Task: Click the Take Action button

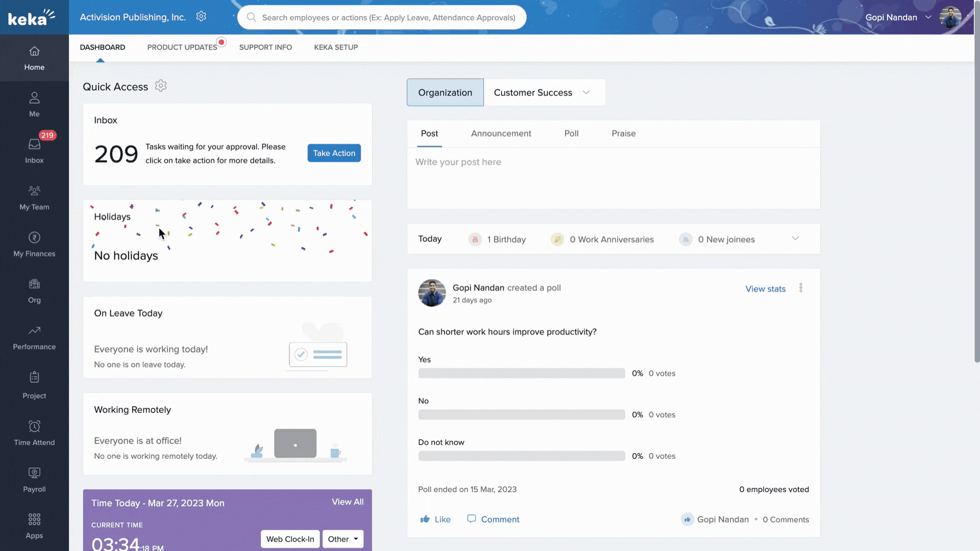Action: tap(334, 153)
